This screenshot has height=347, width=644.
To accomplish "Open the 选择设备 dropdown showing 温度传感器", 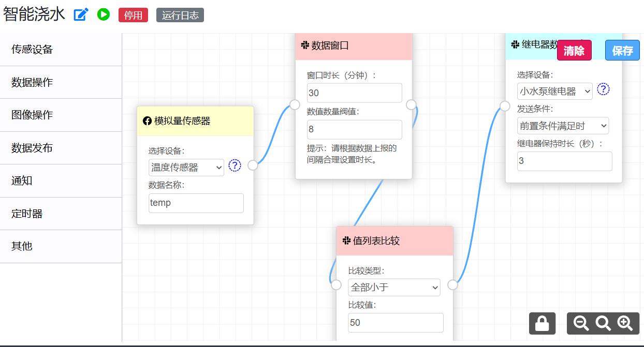I will point(186,167).
